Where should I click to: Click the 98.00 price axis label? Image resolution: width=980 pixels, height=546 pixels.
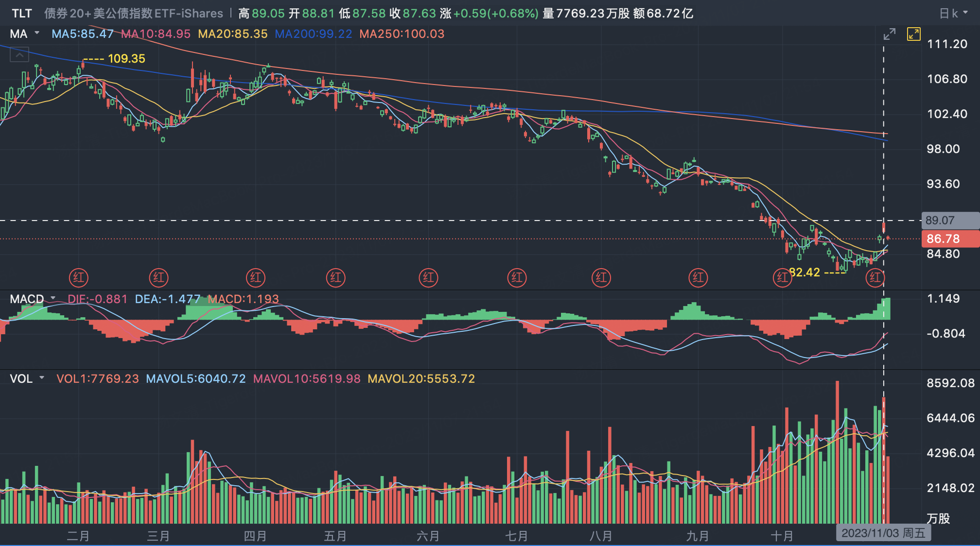pyautogui.click(x=943, y=149)
